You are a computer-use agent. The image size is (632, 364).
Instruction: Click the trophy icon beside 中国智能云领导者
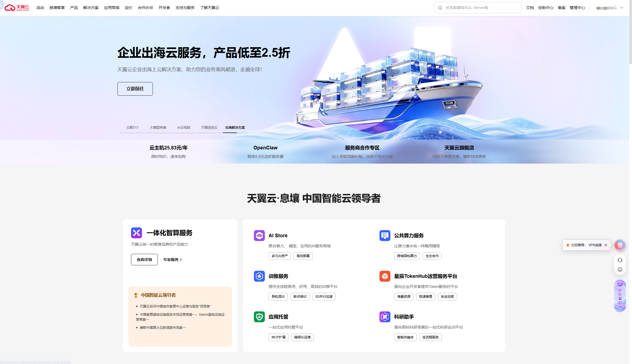pos(136,295)
